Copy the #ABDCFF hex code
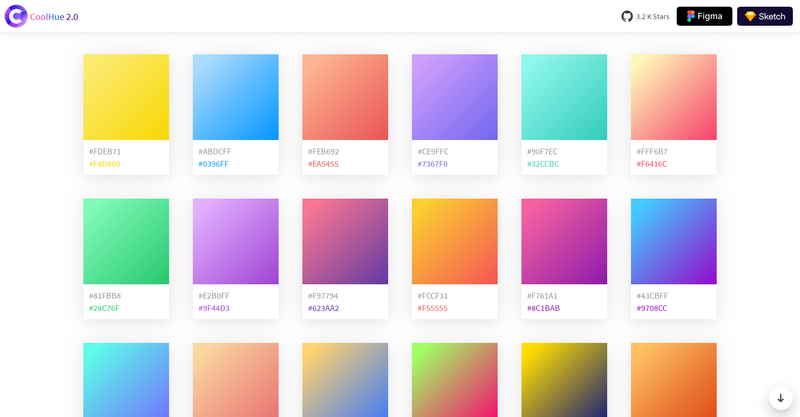Screen dimensions: 800x417 pos(215,152)
